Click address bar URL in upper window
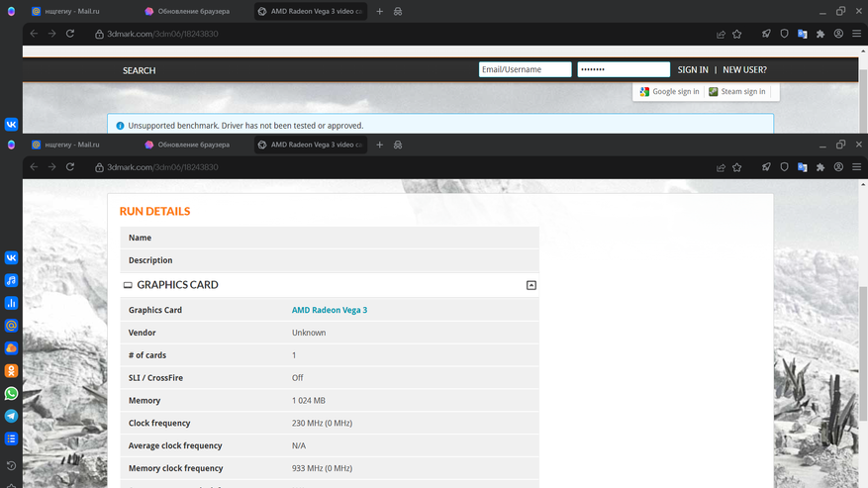 click(162, 34)
